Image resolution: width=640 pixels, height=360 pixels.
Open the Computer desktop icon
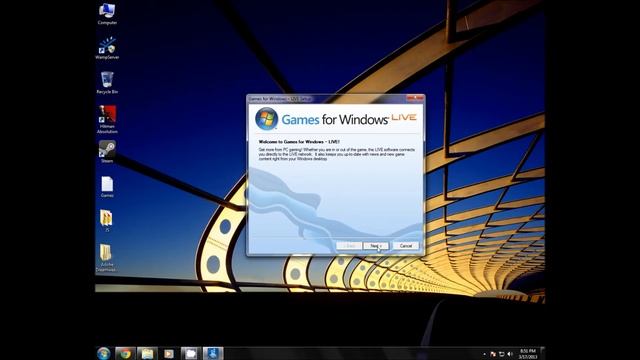[x=107, y=13]
